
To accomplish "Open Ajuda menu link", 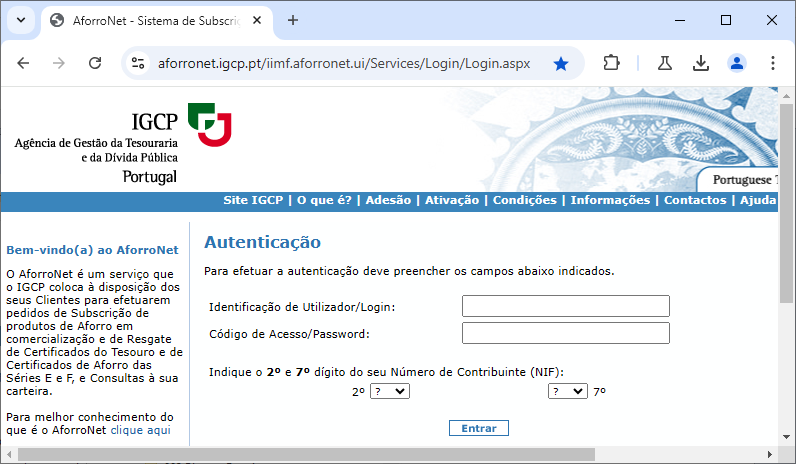I will point(758,200).
